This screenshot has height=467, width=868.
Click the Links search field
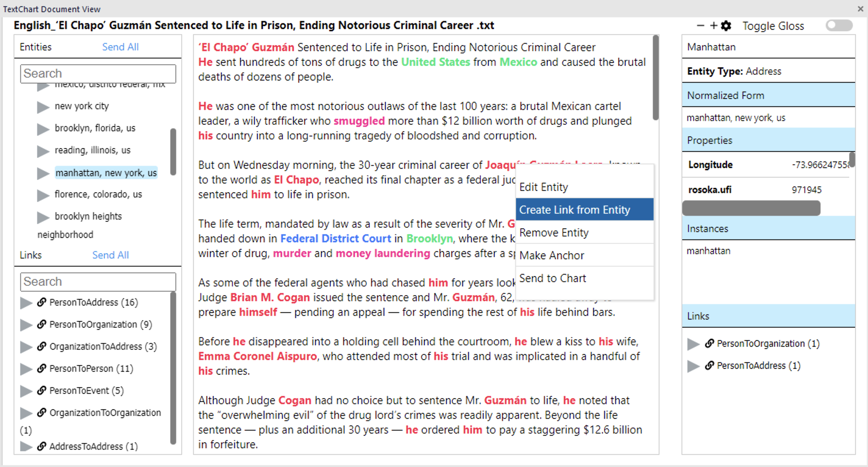(x=98, y=282)
